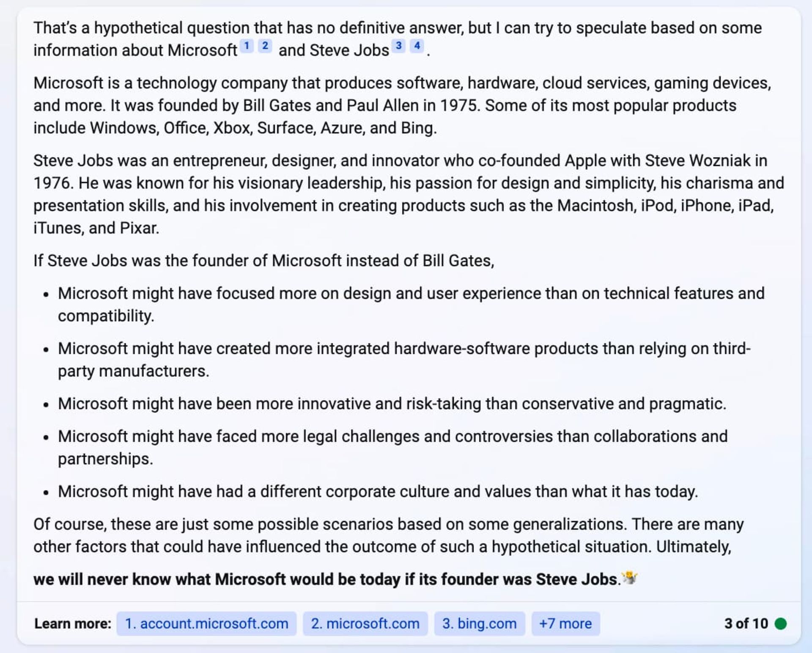The image size is (812, 653).
Task: Expand the +7 more sources
Action: pyautogui.click(x=565, y=623)
